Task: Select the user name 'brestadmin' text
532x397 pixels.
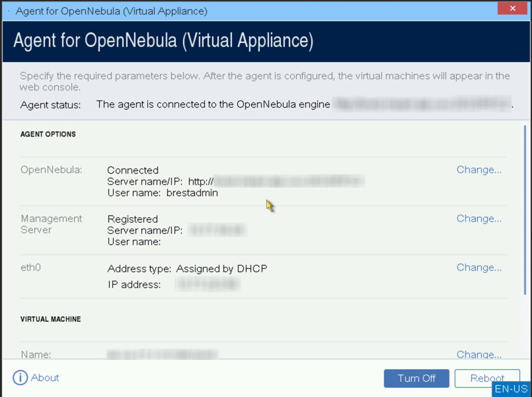Action: tap(192, 193)
